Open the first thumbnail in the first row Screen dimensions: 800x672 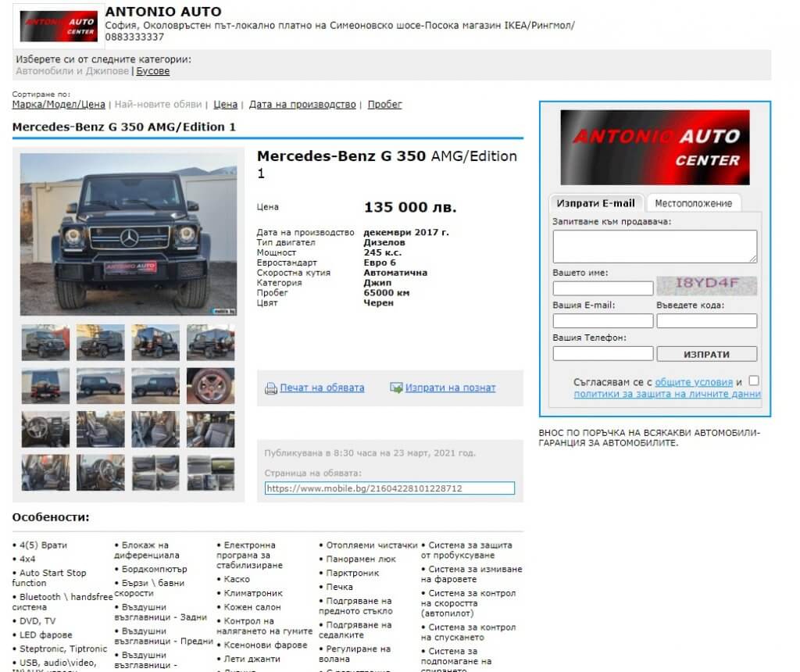[x=45, y=342]
